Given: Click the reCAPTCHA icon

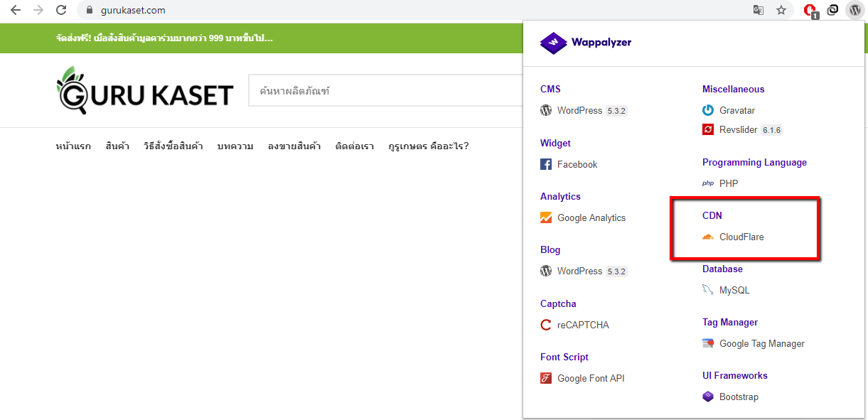Looking at the screenshot, I should (546, 325).
